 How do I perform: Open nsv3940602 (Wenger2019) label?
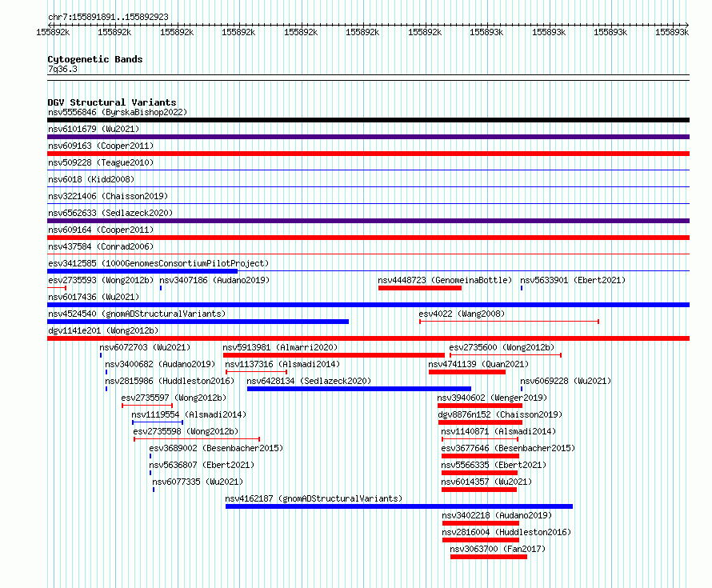[492, 398]
